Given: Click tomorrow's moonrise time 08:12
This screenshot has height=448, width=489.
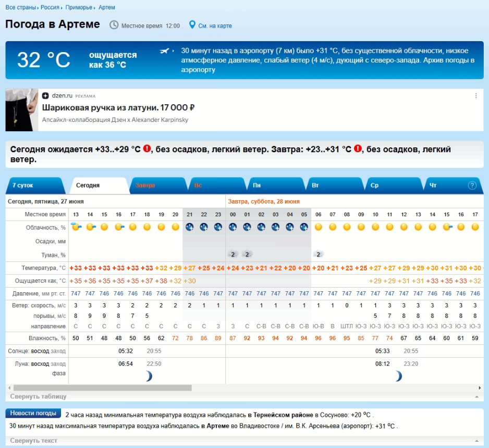Looking at the screenshot, I should [x=382, y=364].
